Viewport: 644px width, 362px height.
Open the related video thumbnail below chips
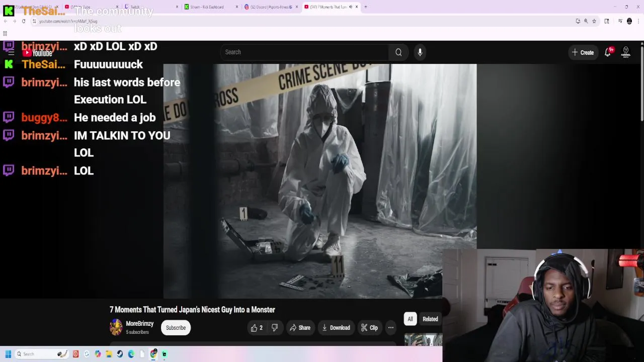pos(423,340)
